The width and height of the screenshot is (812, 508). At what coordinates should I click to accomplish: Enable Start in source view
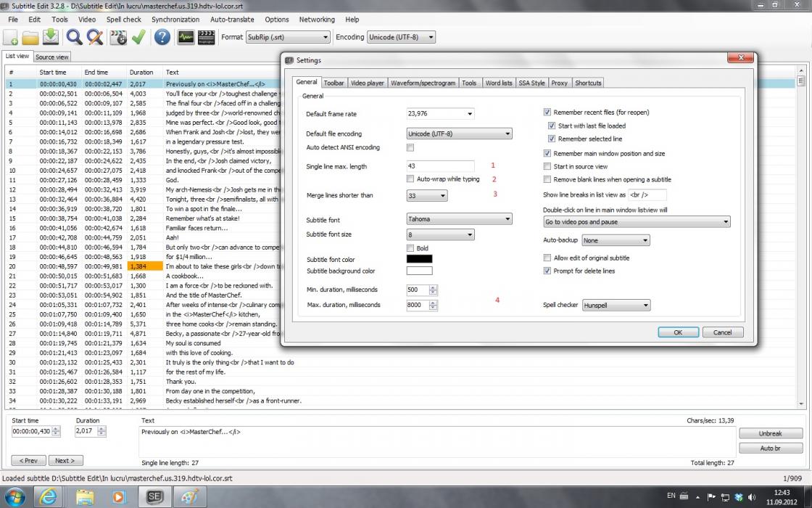tap(547, 166)
